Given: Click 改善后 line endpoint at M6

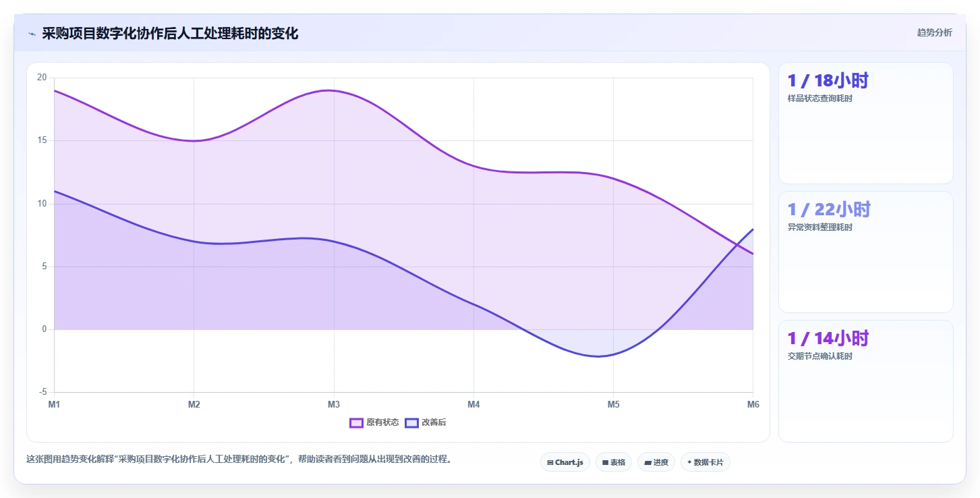Looking at the screenshot, I should coord(753,229).
